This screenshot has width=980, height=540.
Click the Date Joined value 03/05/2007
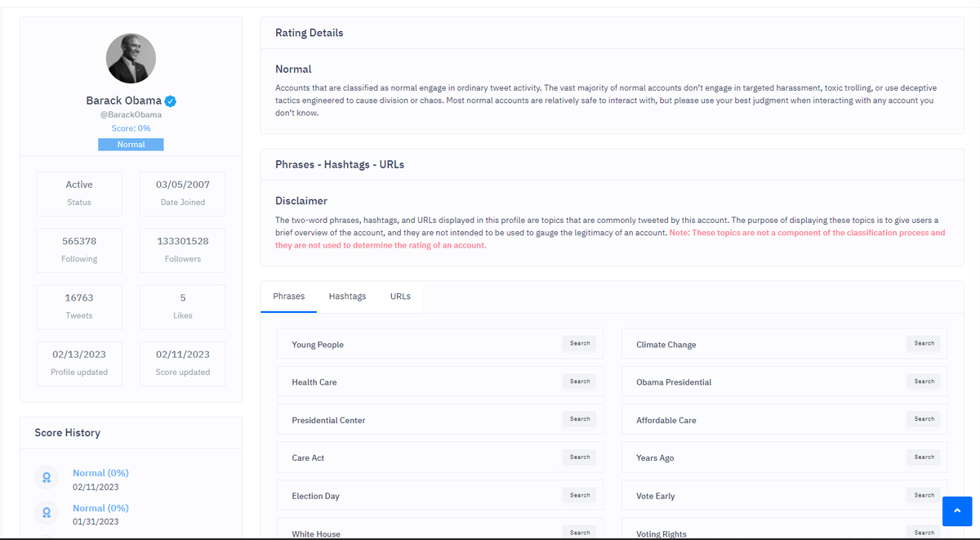click(183, 185)
